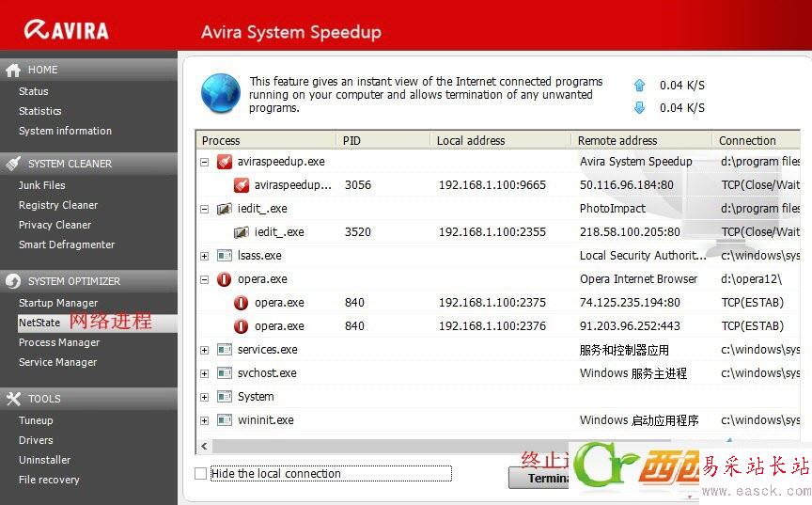812x505 pixels.
Task: Open the Statistics page
Action: 39,111
